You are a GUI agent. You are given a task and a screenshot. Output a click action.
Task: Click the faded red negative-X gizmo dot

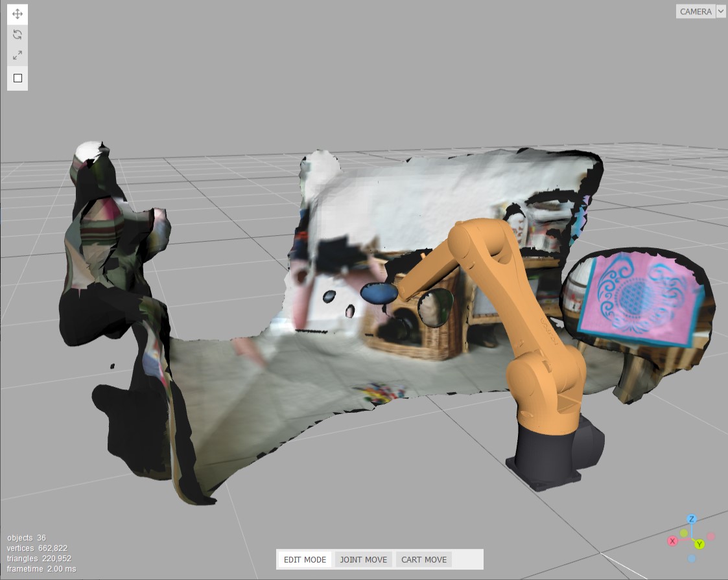pyautogui.click(x=711, y=537)
